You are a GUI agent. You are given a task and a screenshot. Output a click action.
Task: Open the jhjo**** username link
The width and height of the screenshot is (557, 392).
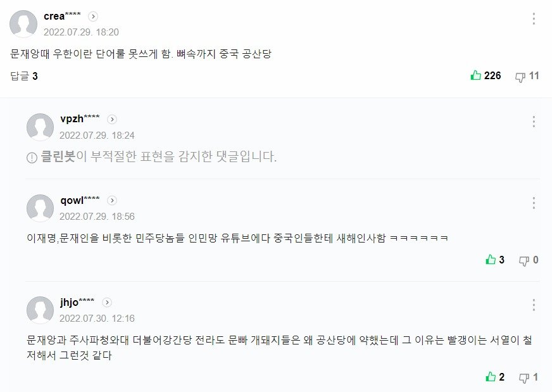[x=77, y=302]
